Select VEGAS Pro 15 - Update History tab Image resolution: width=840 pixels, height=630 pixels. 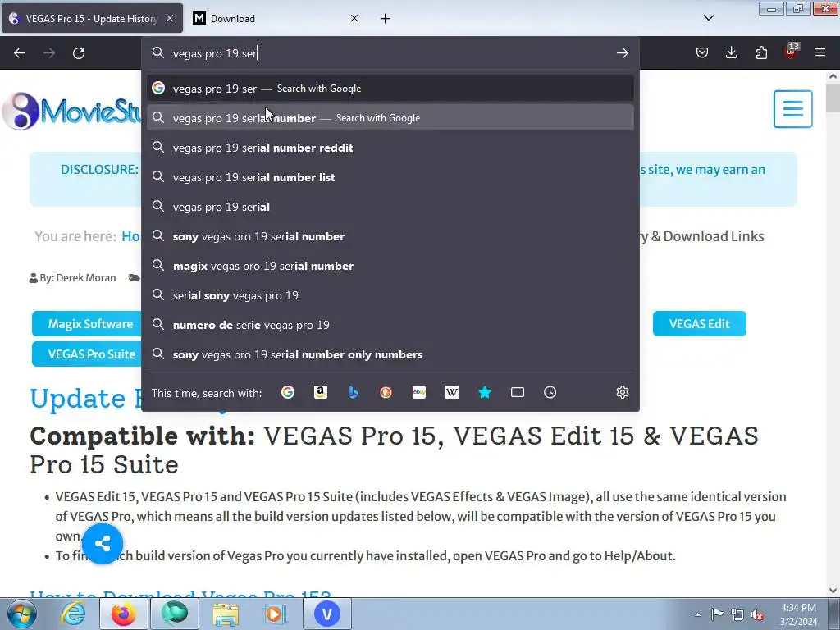[x=92, y=19]
